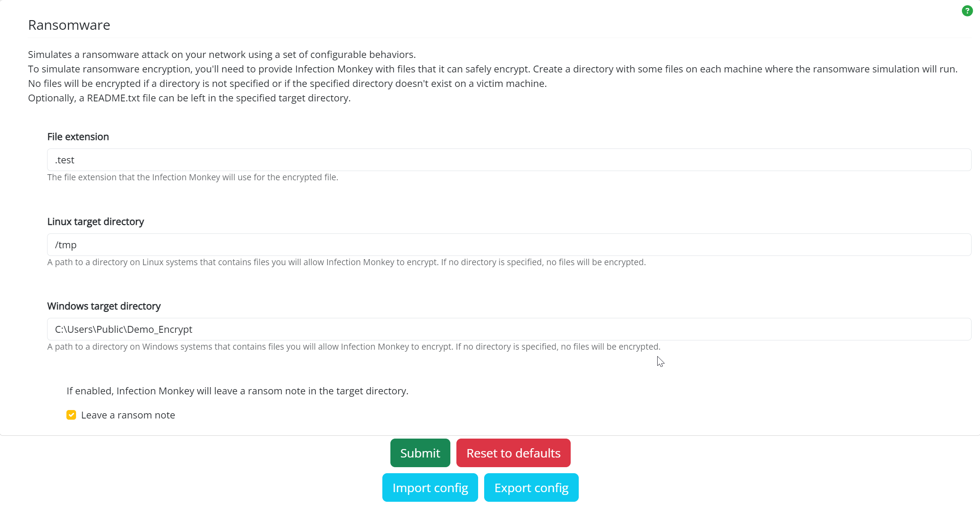The height and width of the screenshot is (507, 980).
Task: Focus the File extension input field
Action: (509, 160)
